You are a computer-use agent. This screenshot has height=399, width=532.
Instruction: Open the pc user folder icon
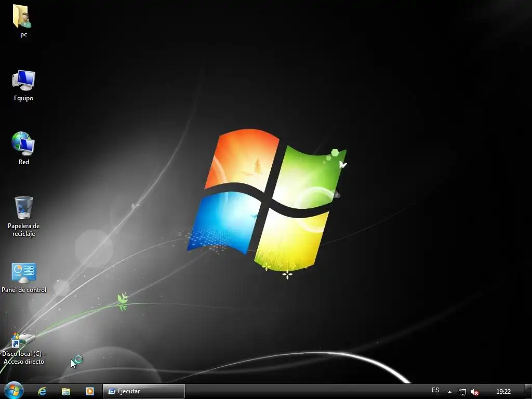[x=22, y=16]
